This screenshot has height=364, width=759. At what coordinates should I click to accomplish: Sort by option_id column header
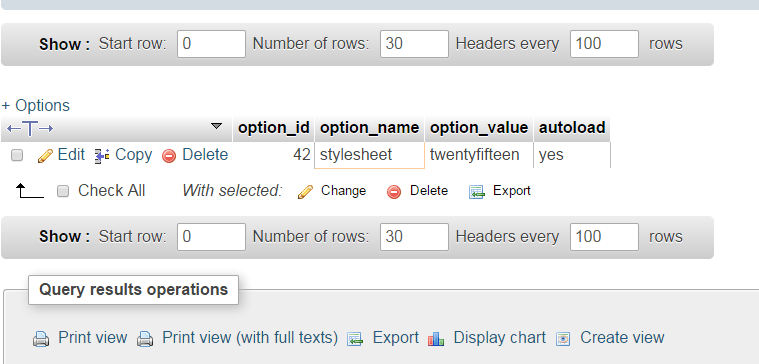coord(273,128)
